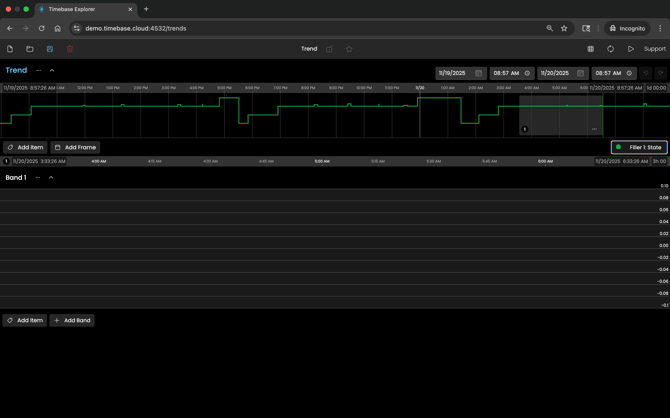
Task: Click the crosshair target icon in toolbar
Action: (x=610, y=49)
